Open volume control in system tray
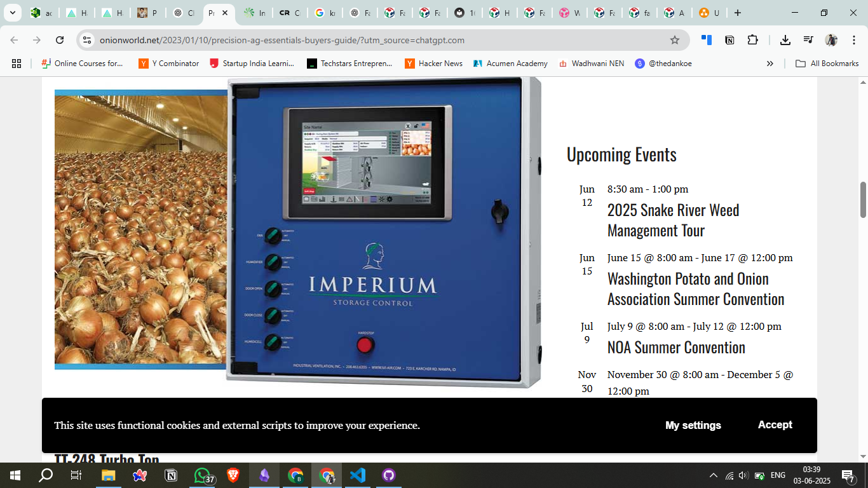The image size is (868, 488). click(743, 475)
